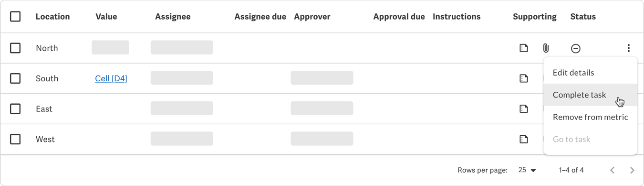Click the Location column header
Screen dimensions: 644x186
pos(52,16)
